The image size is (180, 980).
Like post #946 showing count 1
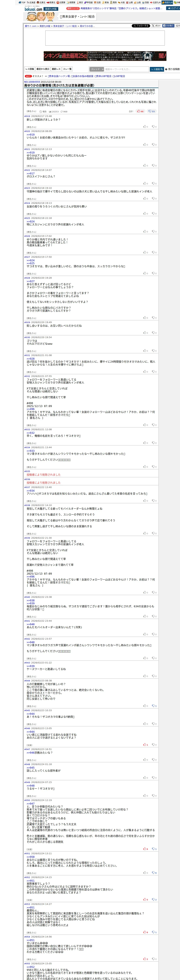click(x=146, y=744)
